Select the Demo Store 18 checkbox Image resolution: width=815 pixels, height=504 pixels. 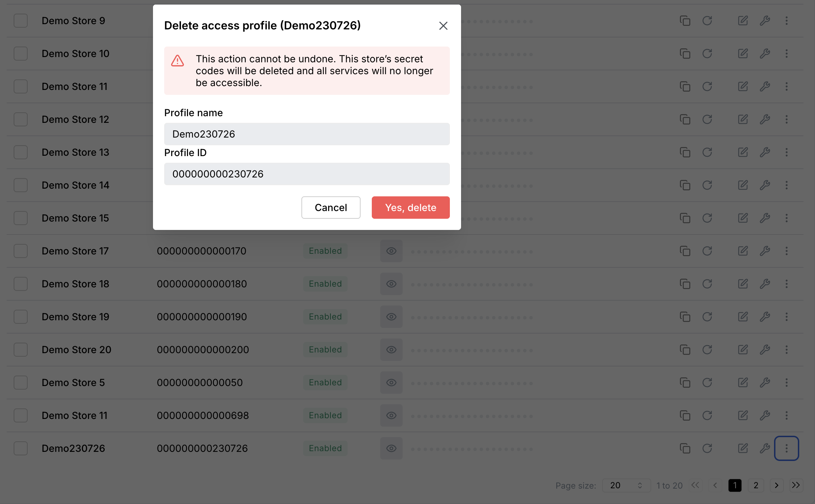21,284
